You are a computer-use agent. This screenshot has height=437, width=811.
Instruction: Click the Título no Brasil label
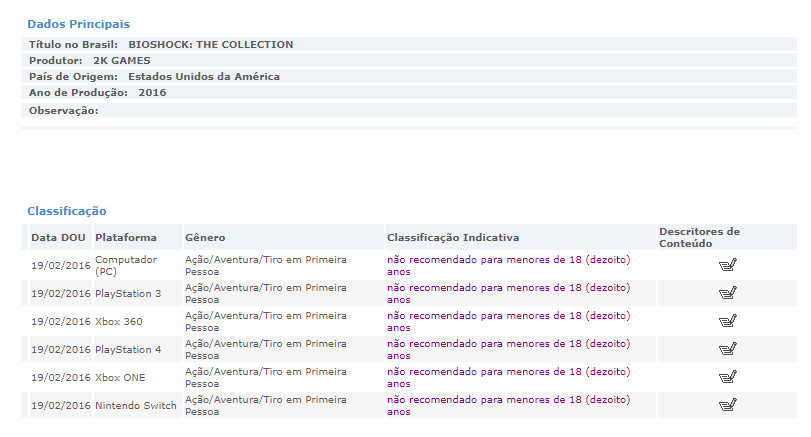(x=73, y=44)
